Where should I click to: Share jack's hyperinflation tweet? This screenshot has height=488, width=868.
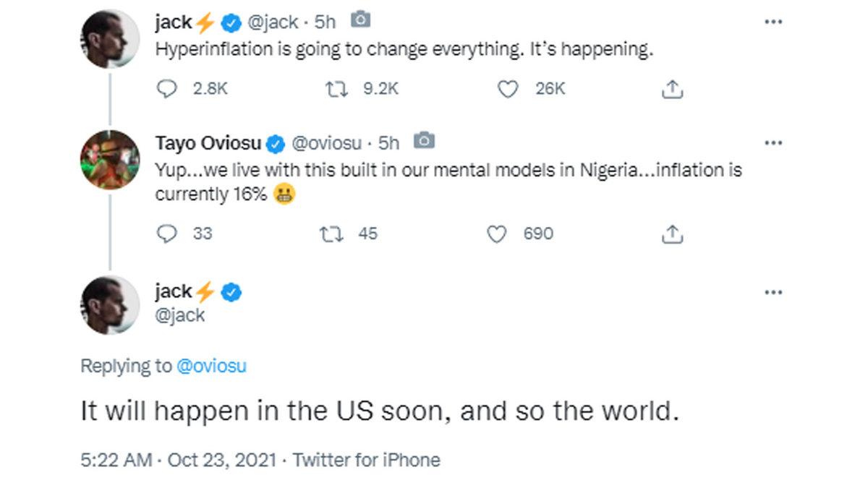tap(672, 89)
